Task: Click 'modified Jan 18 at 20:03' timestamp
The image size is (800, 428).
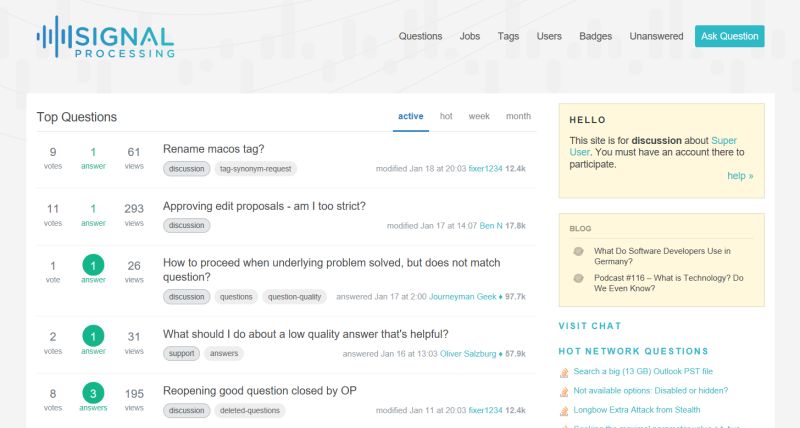Action: click(421, 169)
